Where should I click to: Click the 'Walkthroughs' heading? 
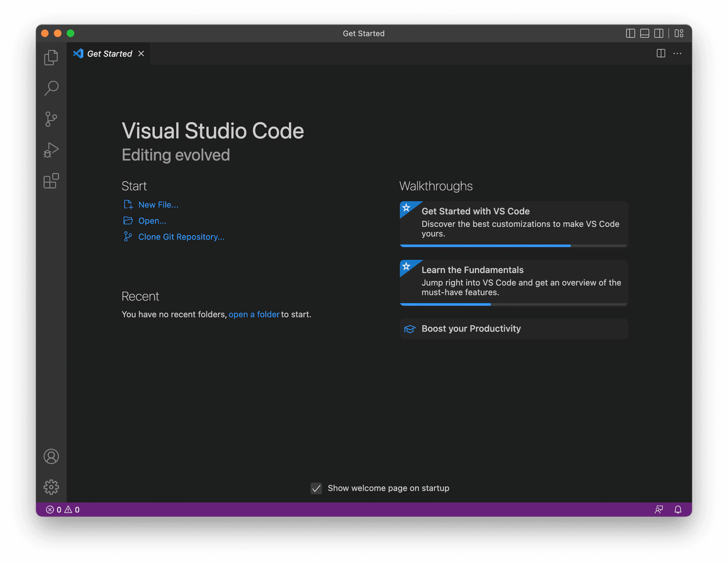point(436,186)
